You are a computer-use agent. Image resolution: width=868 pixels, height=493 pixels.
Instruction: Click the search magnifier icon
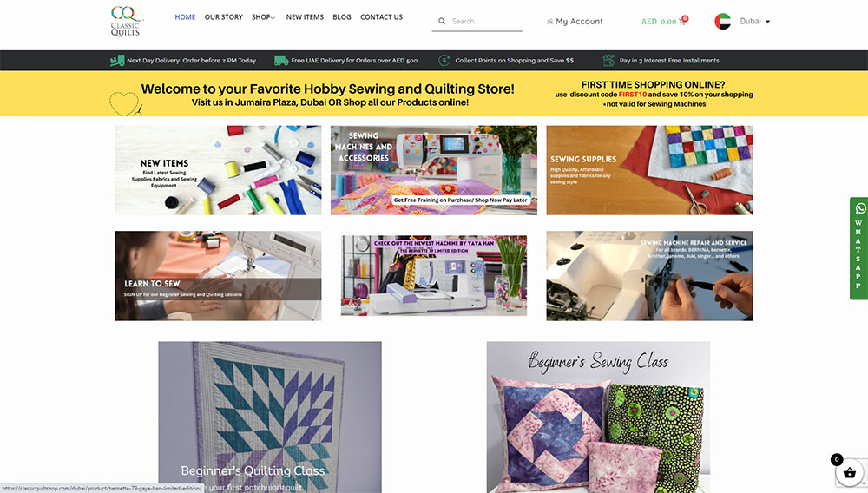pos(442,21)
